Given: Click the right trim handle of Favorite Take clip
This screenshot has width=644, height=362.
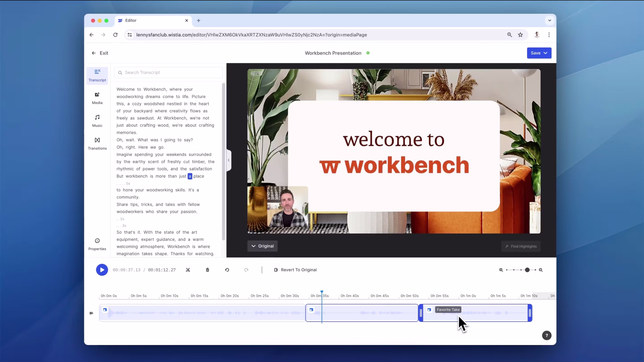Looking at the screenshot, I should 530,313.
